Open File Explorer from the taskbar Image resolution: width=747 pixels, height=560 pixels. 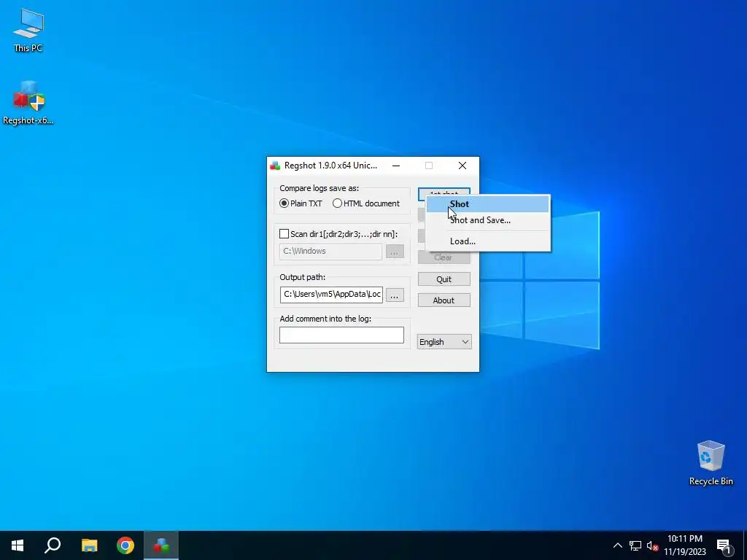(89, 545)
